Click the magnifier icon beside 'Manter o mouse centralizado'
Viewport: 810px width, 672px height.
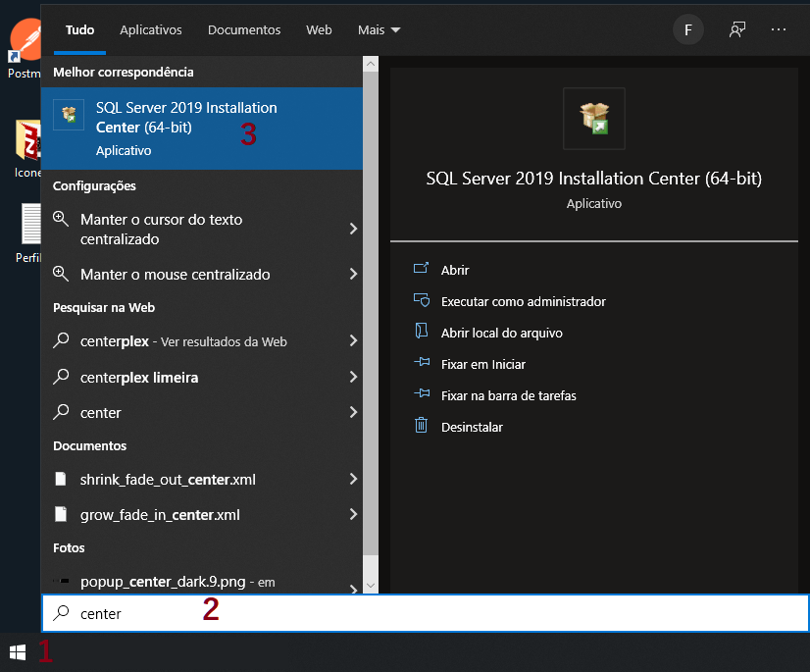point(61,274)
